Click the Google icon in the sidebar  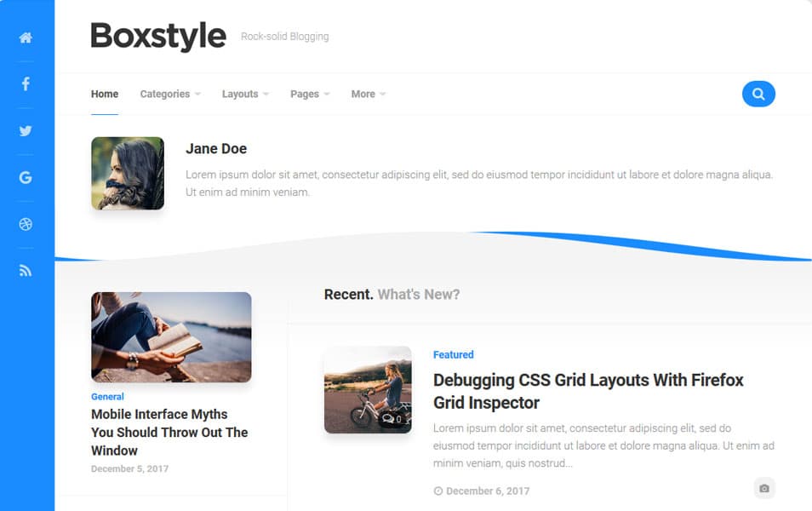pyautogui.click(x=26, y=177)
